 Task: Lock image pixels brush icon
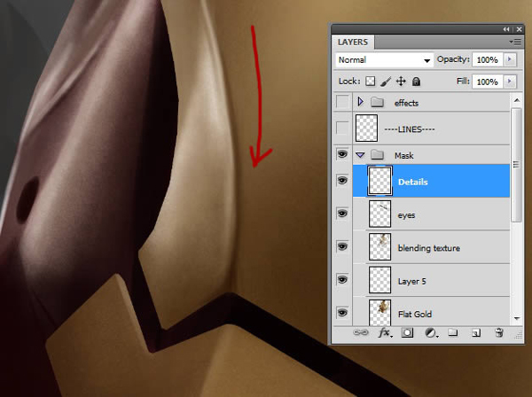(x=386, y=82)
